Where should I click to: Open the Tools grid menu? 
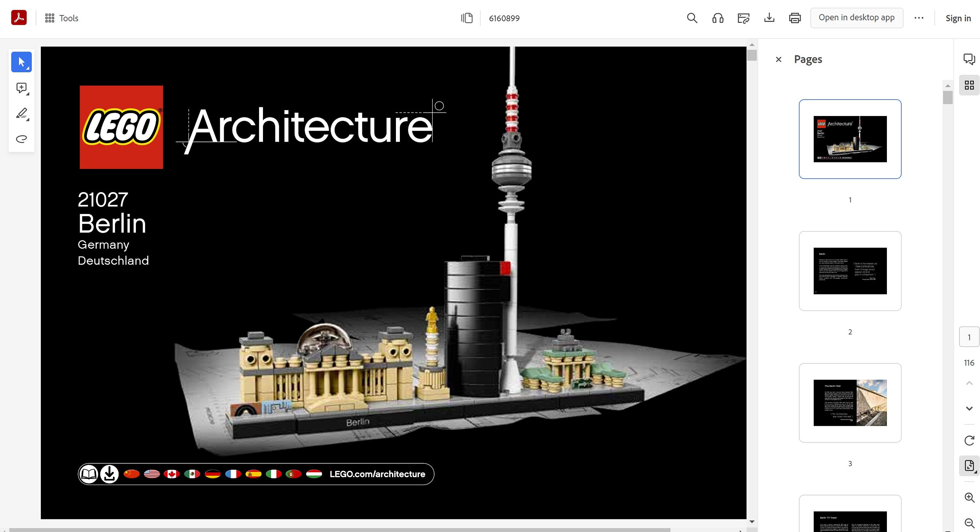pyautogui.click(x=61, y=18)
